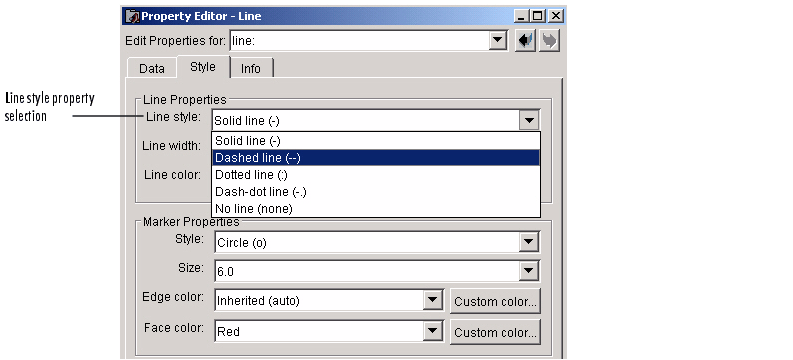793x360 pixels.
Task: Open the Edit Properties for dropdown
Action: 498,40
